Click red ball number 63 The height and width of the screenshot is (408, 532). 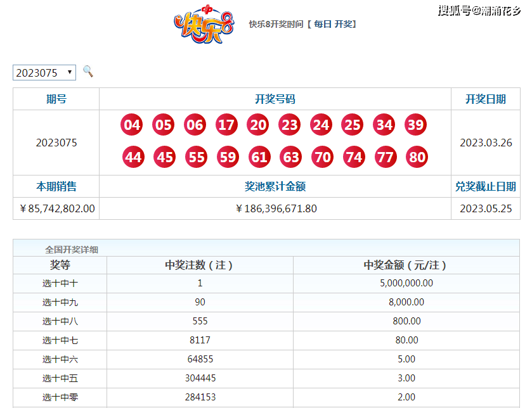291,157
